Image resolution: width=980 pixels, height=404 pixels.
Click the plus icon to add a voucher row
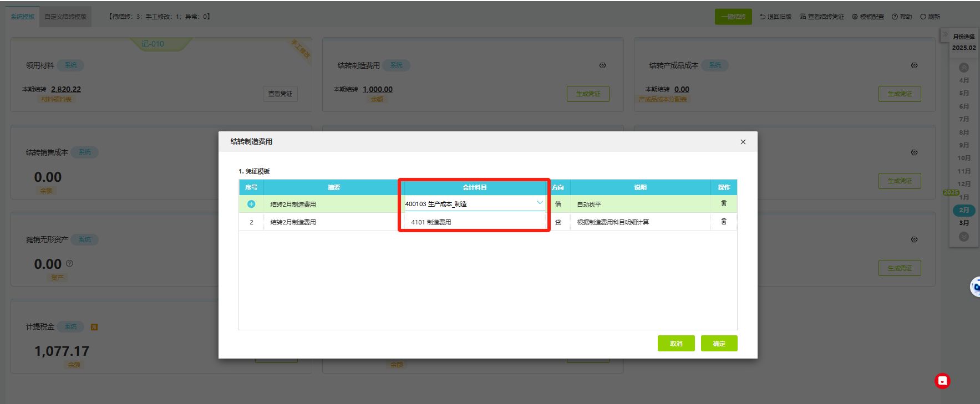(251, 204)
